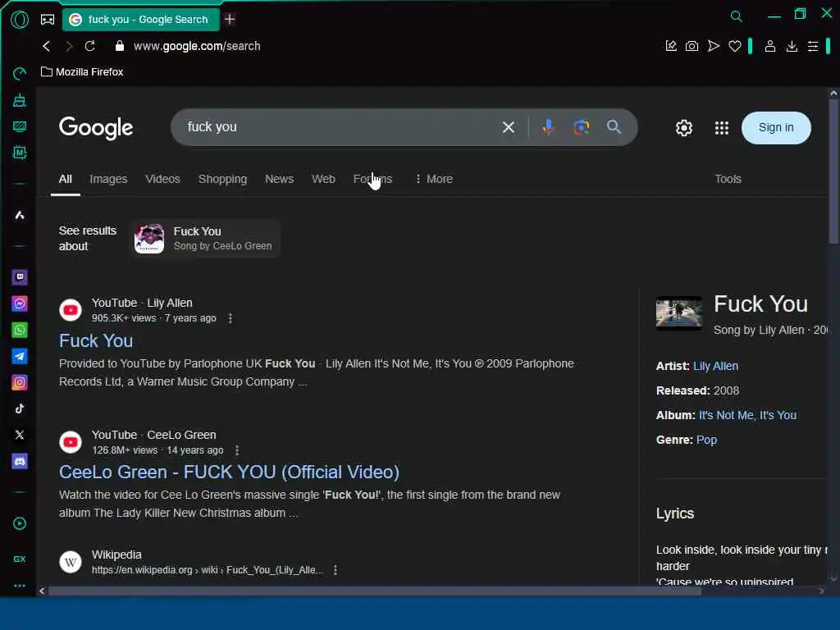
Task: Follow the Lily Allen artist link
Action: tap(715, 366)
